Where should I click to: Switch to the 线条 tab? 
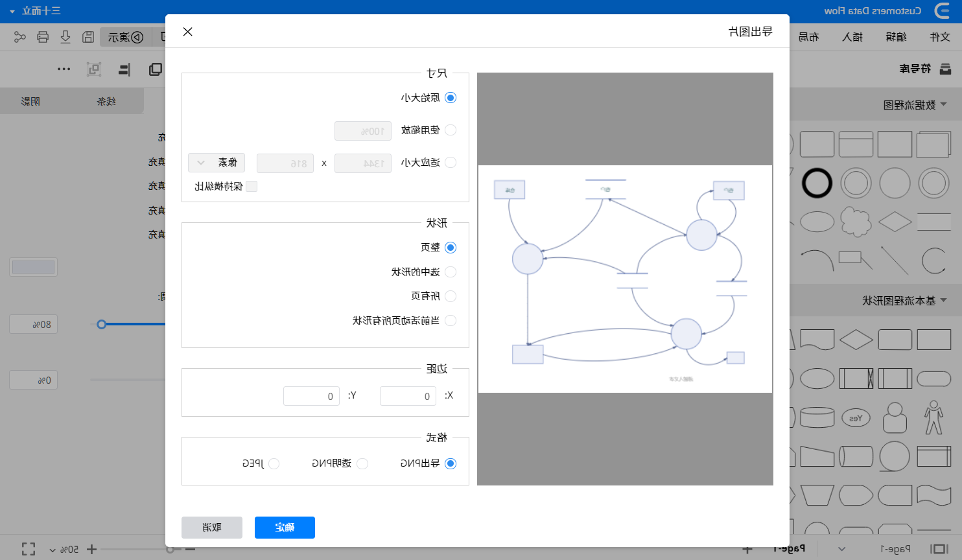[x=106, y=101]
